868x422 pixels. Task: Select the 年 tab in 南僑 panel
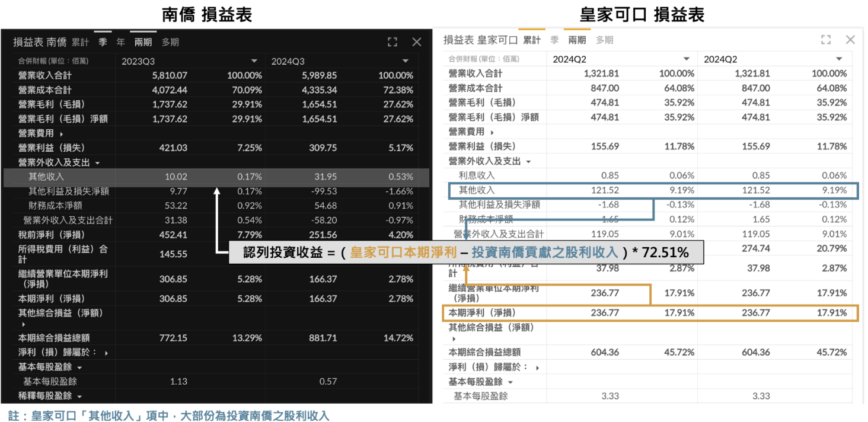pos(120,43)
